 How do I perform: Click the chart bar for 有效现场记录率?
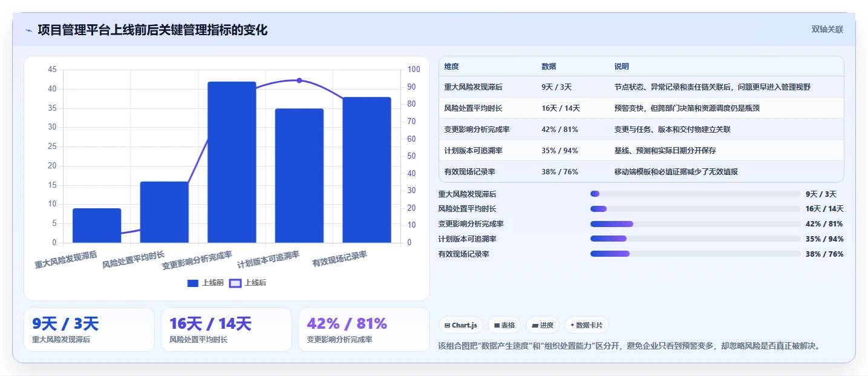pyautogui.click(x=367, y=170)
